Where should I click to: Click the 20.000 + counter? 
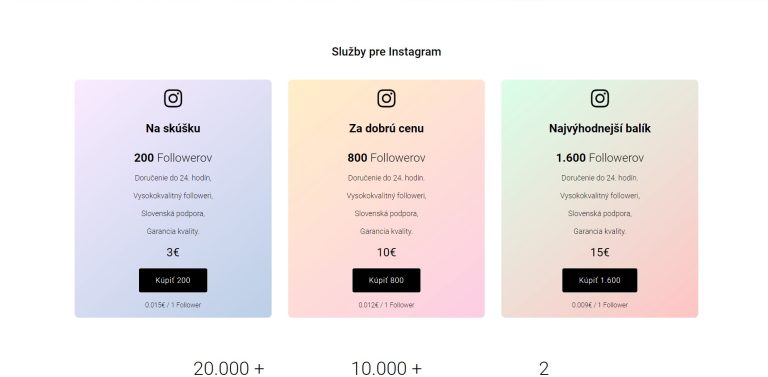point(229,368)
